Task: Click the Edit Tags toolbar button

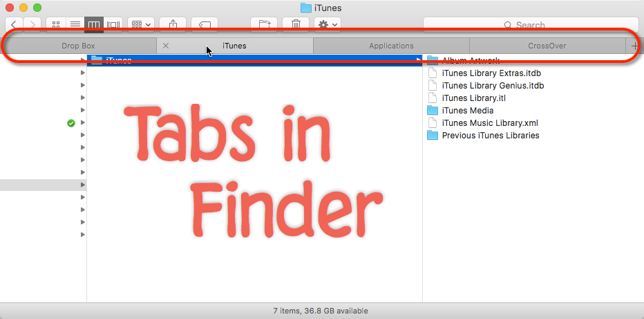Action: coord(204,25)
